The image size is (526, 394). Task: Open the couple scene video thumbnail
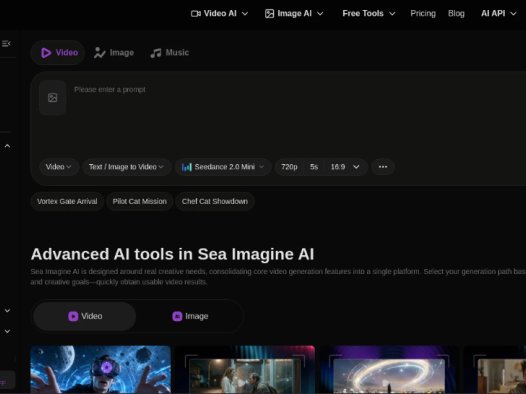pos(245,369)
